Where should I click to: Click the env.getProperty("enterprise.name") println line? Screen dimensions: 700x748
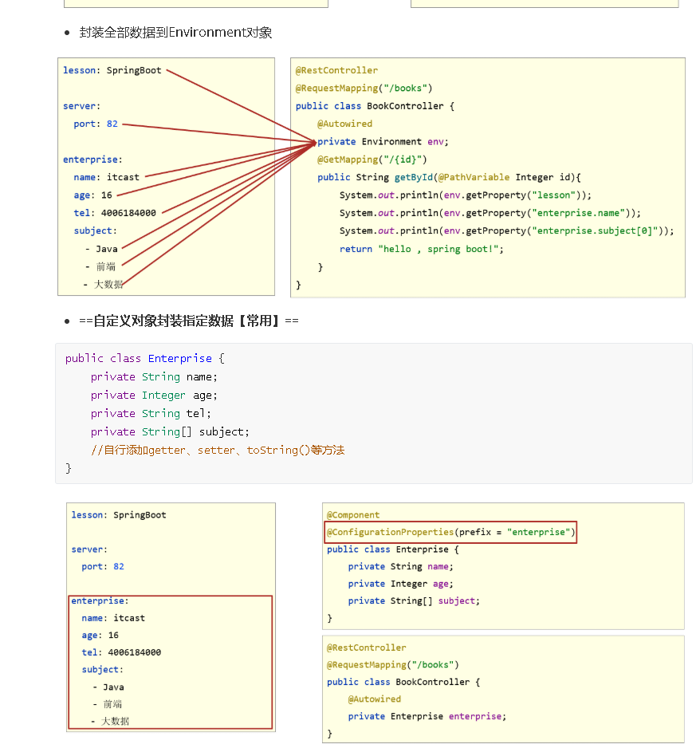(490, 213)
